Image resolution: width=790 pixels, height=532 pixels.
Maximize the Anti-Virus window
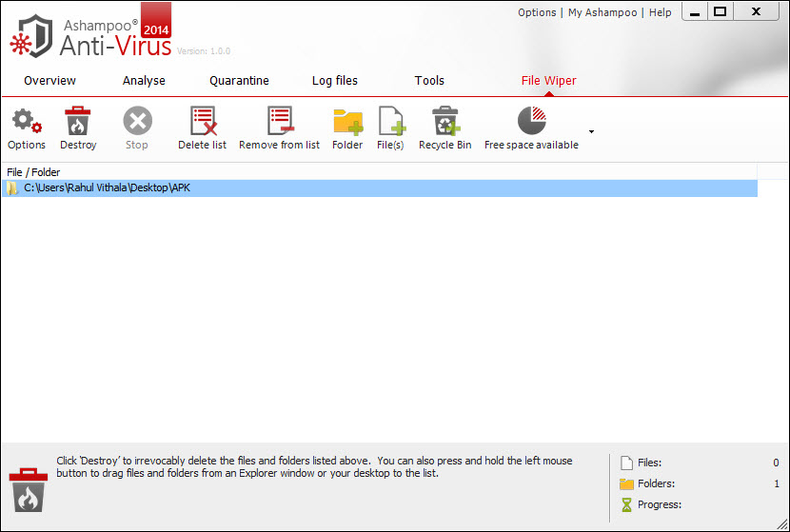click(721, 12)
